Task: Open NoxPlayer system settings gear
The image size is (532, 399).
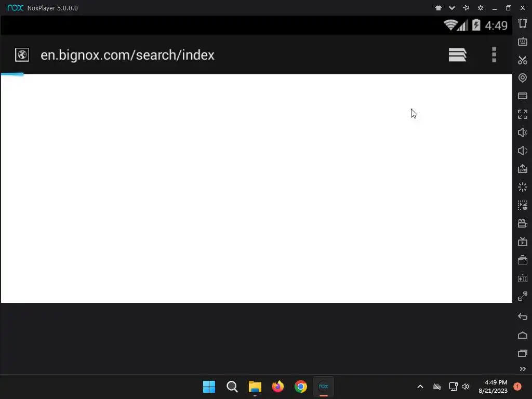Action: (x=481, y=8)
